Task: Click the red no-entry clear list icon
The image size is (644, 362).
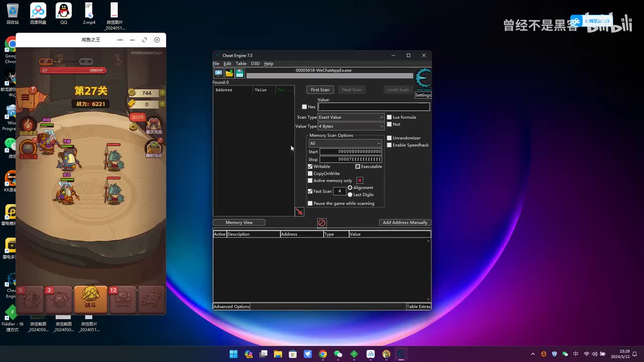Action: [322, 223]
